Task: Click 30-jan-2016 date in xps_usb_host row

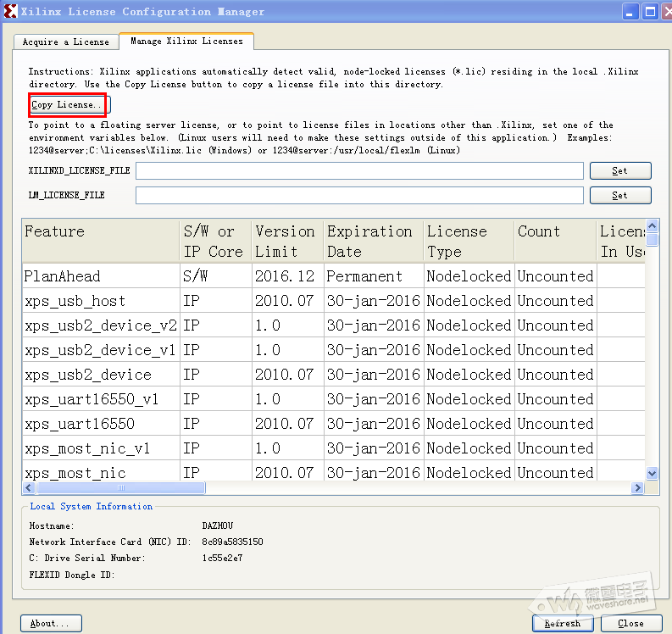Action: (x=375, y=301)
